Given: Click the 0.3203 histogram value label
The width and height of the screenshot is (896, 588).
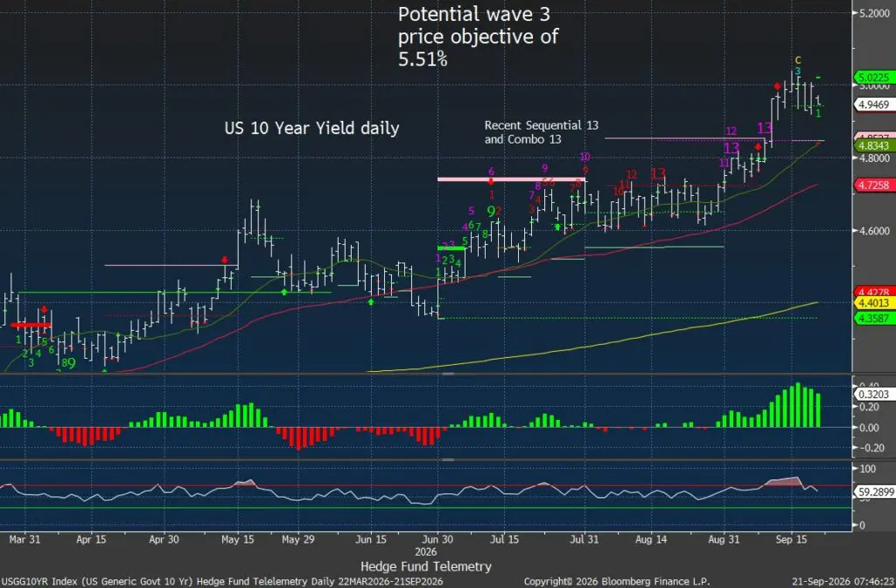Looking at the screenshot, I should pyautogui.click(x=874, y=394).
